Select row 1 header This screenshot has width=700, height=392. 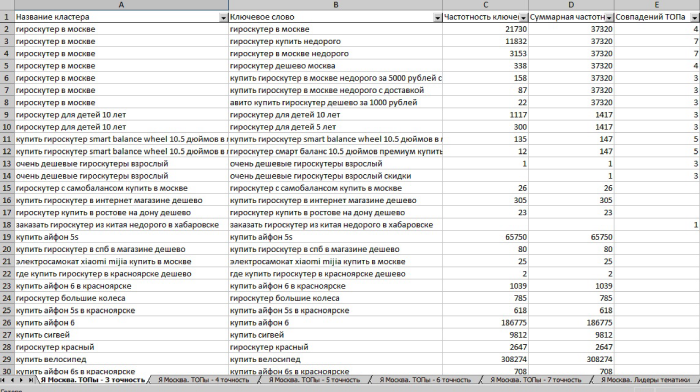tap(7, 17)
